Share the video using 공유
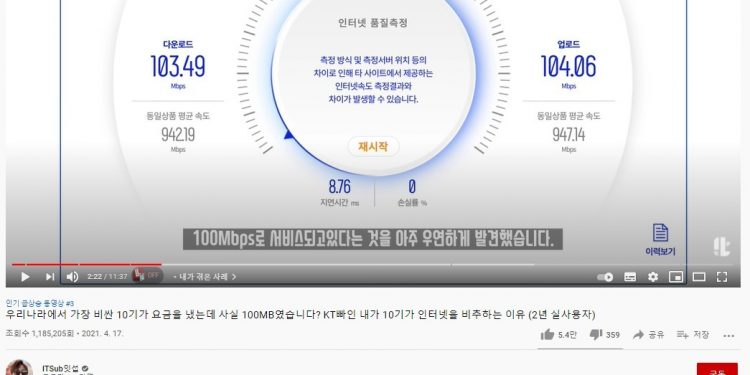The width and height of the screenshot is (750, 375). pos(648,335)
